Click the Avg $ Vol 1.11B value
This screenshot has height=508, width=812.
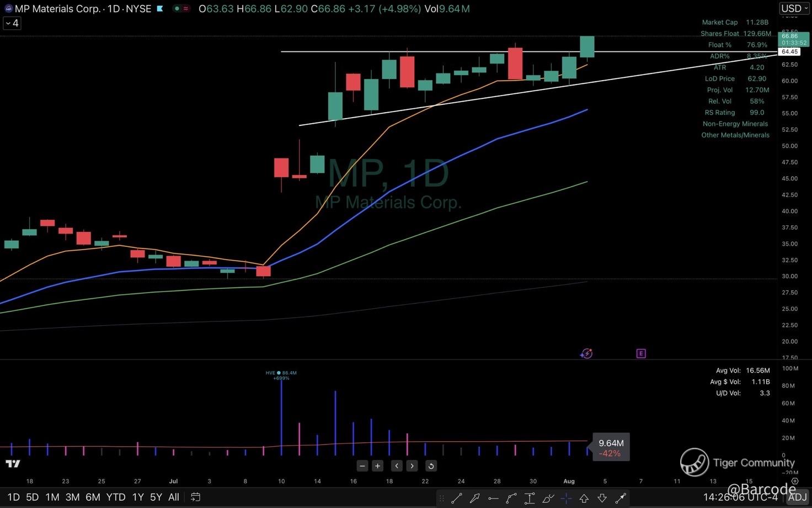[x=760, y=382]
